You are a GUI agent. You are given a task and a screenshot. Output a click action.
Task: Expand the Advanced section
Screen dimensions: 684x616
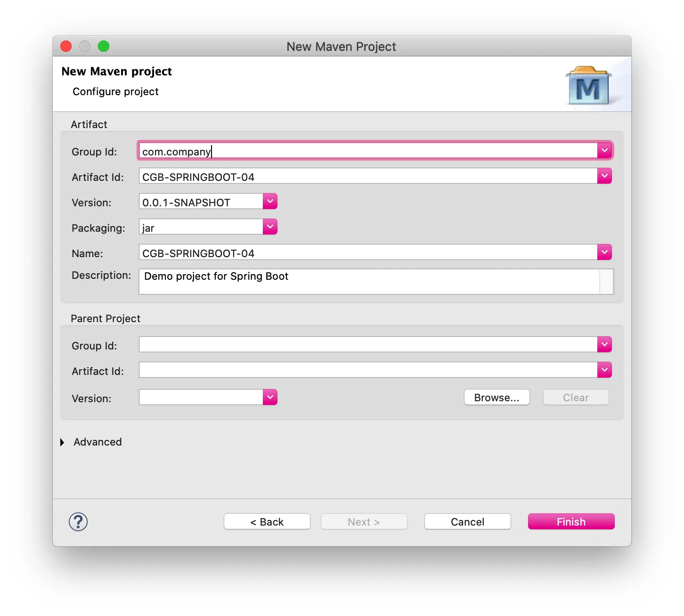(x=62, y=442)
